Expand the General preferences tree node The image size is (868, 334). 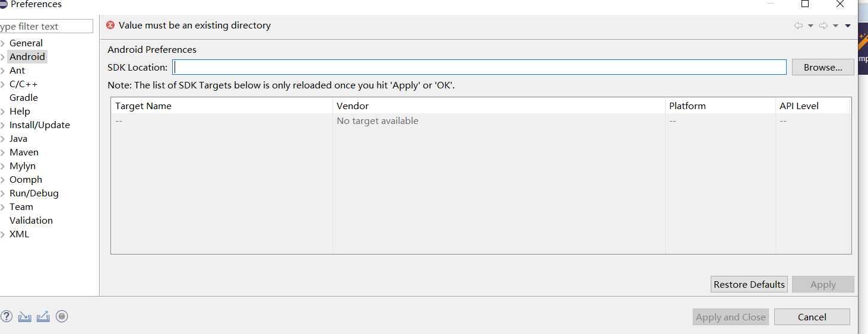pos(3,43)
